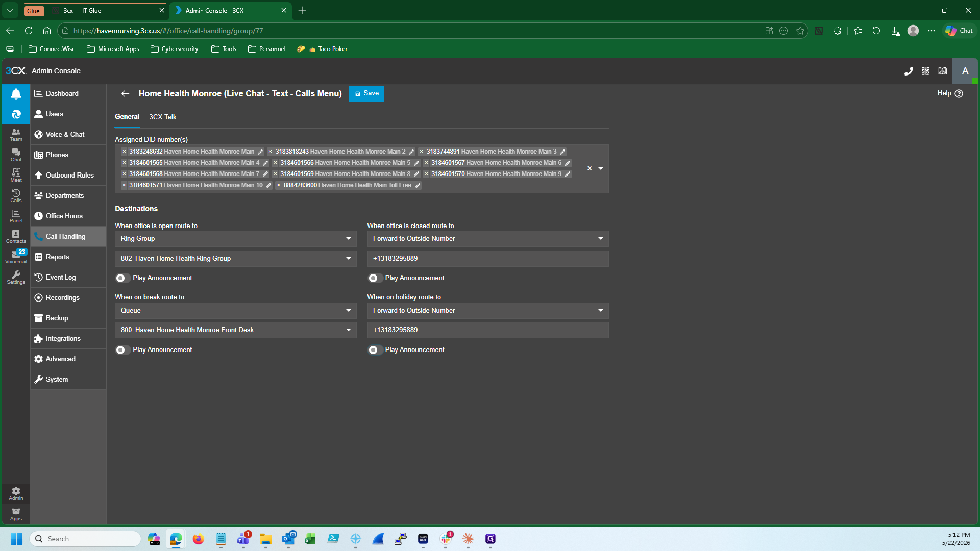Screen dimensions: 980x551
Task: Open Dashboard in admin menu
Action: [68, 94]
